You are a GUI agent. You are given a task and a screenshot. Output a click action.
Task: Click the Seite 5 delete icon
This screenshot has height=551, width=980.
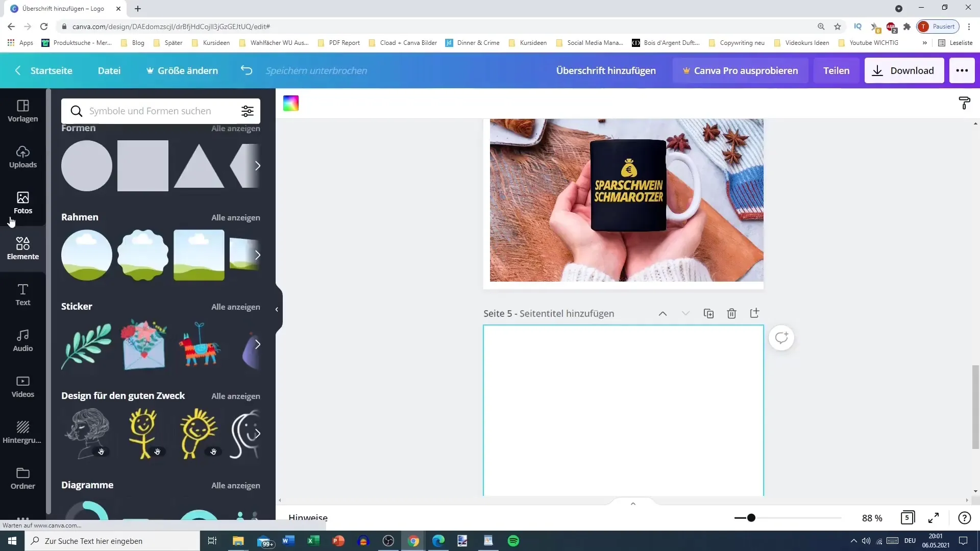click(x=731, y=313)
